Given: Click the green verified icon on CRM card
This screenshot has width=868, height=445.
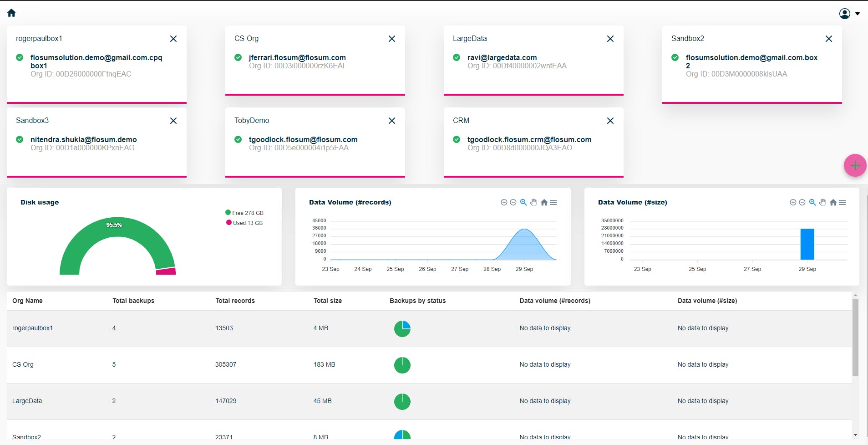Looking at the screenshot, I should click(457, 139).
